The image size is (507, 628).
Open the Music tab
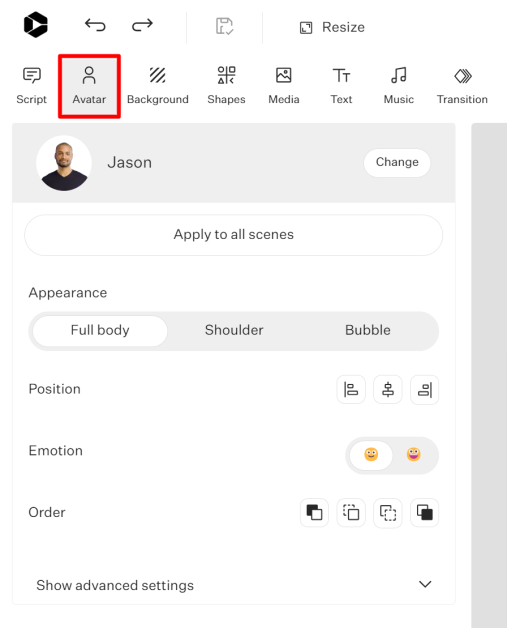(x=398, y=86)
